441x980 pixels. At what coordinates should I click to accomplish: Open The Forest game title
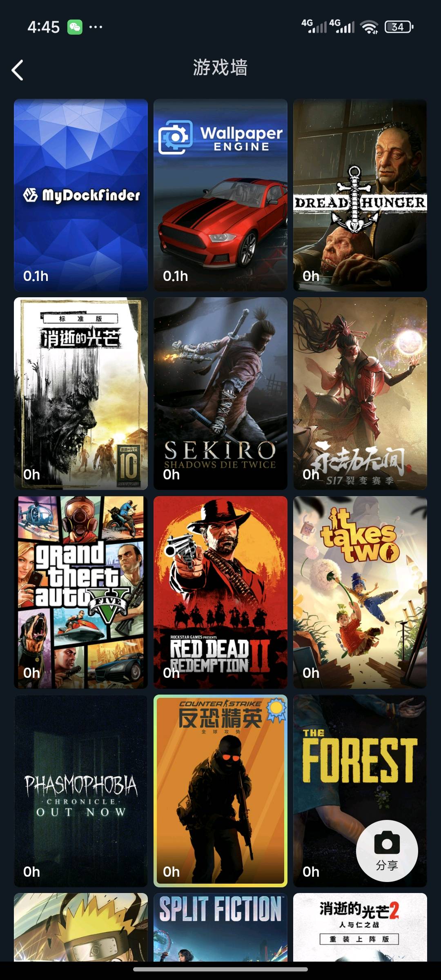(360, 759)
